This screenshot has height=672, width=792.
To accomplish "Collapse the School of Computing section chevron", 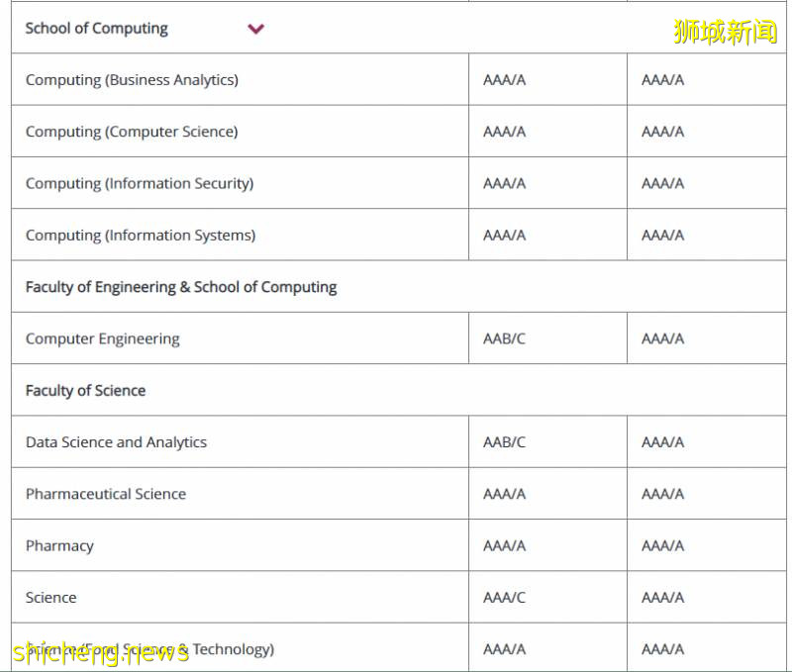I will pos(256,30).
